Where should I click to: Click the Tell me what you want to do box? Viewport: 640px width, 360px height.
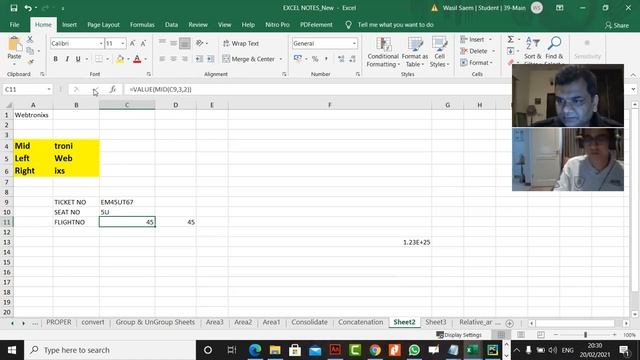click(x=395, y=24)
